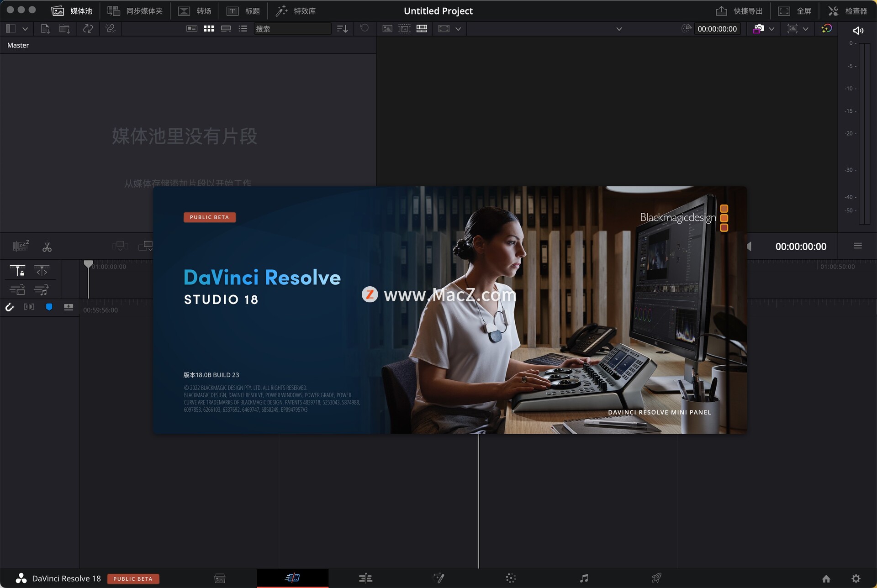Click the Import Media icon
The width and height of the screenshot is (877, 588).
(45, 29)
